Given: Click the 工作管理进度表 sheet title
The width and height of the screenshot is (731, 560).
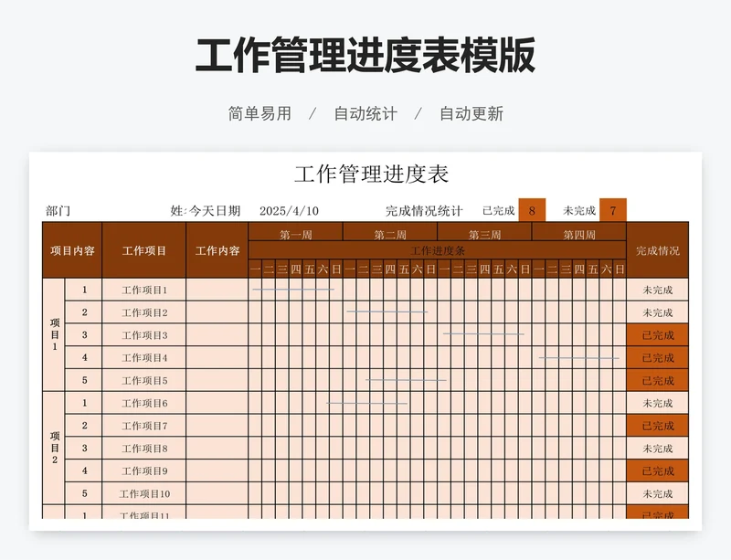Looking at the screenshot, I should coord(371,174).
